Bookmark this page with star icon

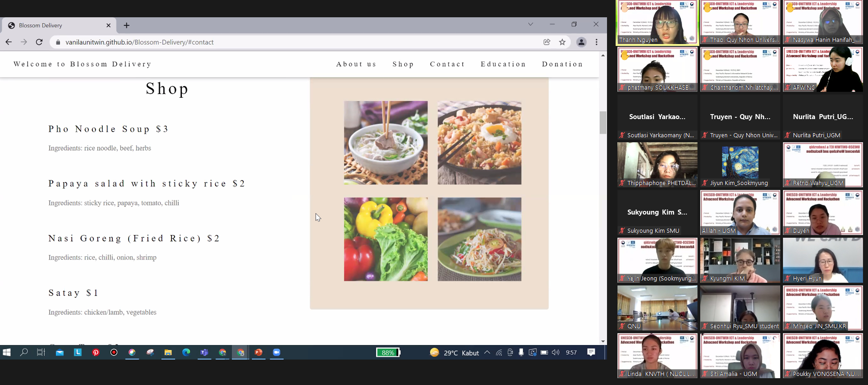(x=562, y=42)
